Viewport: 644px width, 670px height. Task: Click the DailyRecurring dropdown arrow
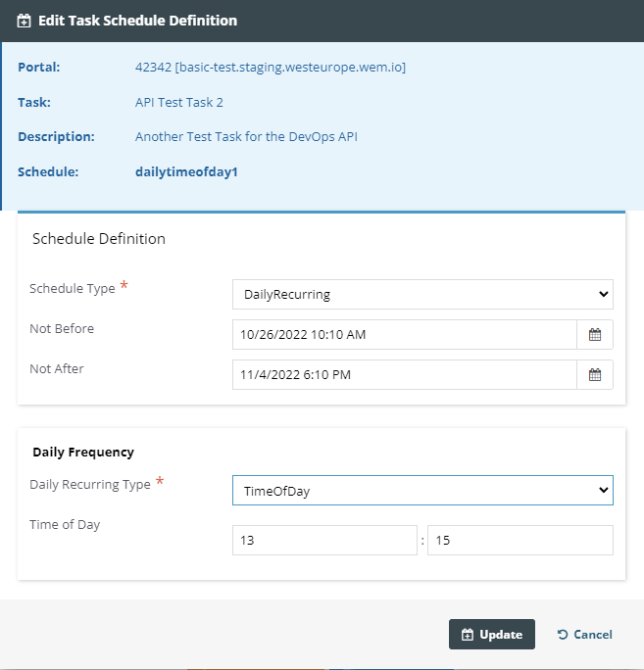(x=604, y=295)
